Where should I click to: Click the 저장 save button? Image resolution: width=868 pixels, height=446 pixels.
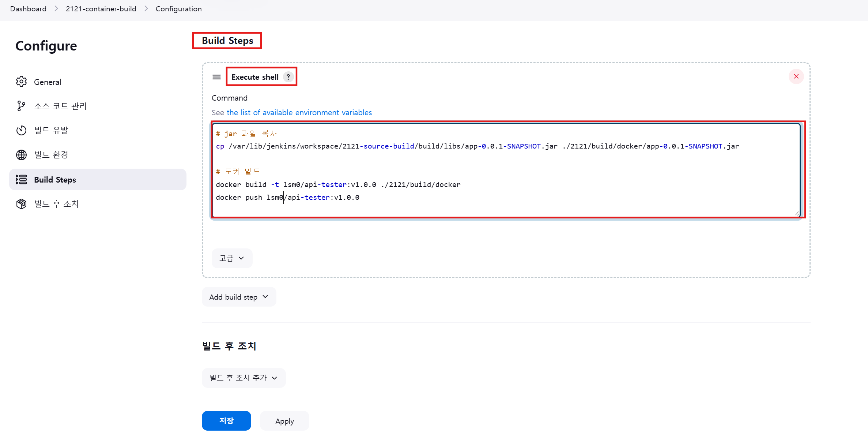pos(226,421)
